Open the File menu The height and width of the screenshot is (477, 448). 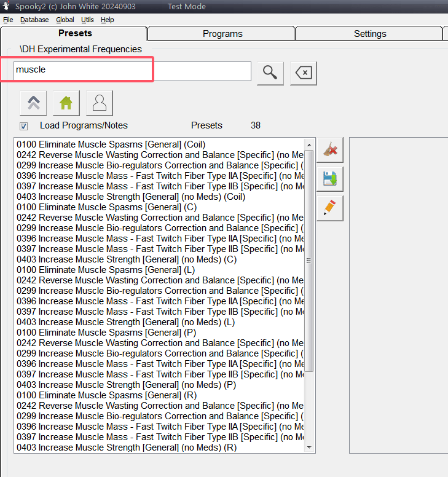tap(8, 20)
